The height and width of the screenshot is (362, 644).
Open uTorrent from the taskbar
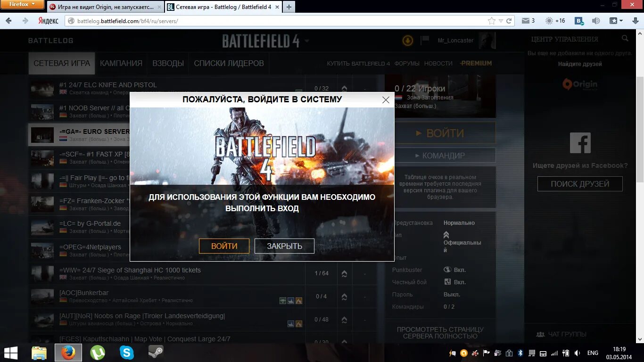click(x=98, y=353)
